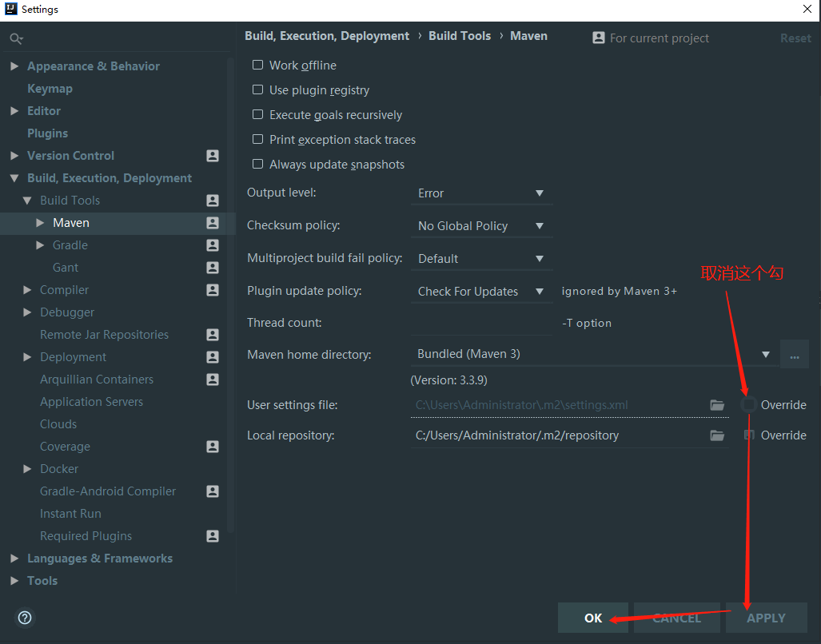Click the APPLY button
The height and width of the screenshot is (644, 821).
coord(765,617)
